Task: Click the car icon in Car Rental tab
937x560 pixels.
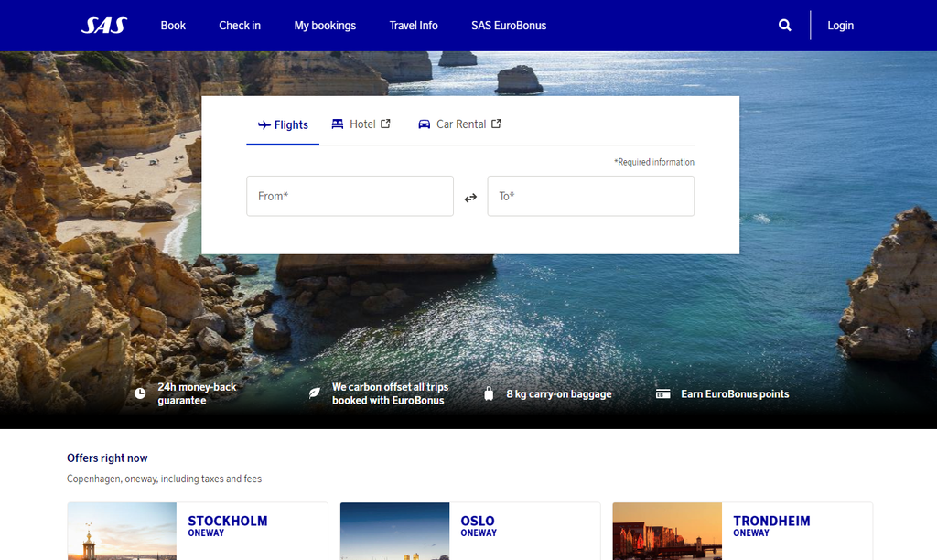Action: (x=424, y=124)
